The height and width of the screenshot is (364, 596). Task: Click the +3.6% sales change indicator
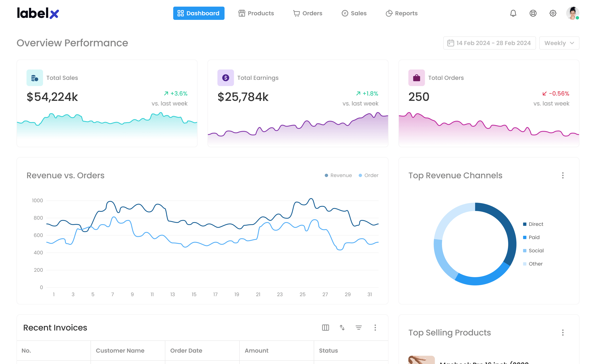(x=176, y=93)
